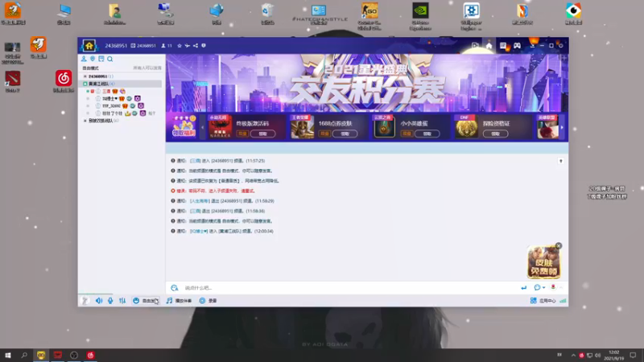This screenshot has width=644, height=362.
Task: Select fourth user with crown badge
Action: point(112,113)
